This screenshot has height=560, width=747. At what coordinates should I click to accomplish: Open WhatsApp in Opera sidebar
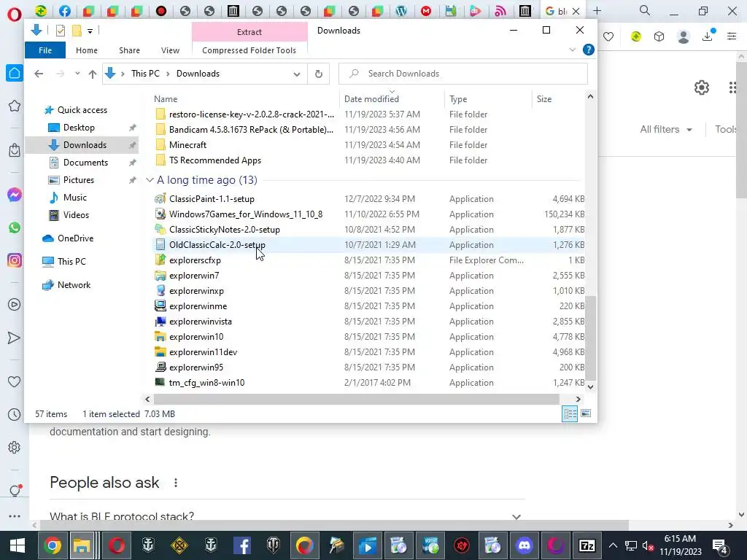15,227
